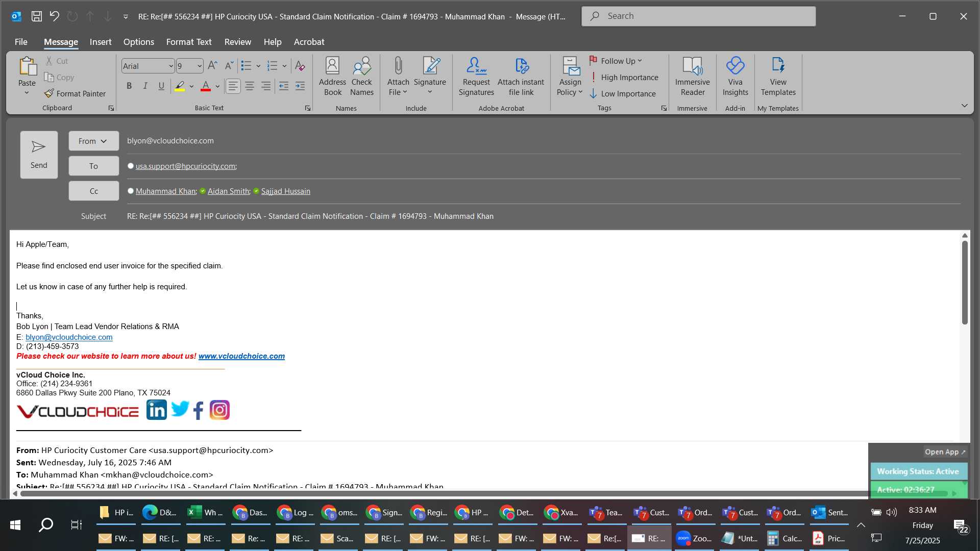Switch to the Options tab
The height and width of the screenshot is (551, 980).
click(138, 42)
